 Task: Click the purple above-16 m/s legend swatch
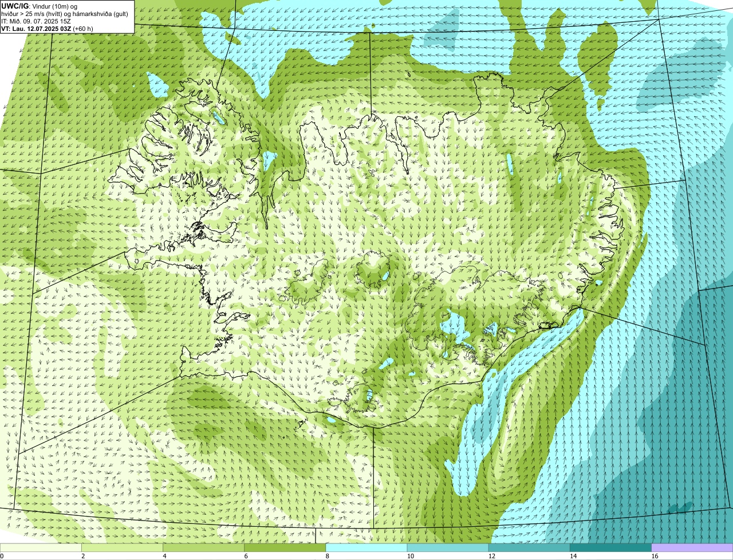pos(692,547)
